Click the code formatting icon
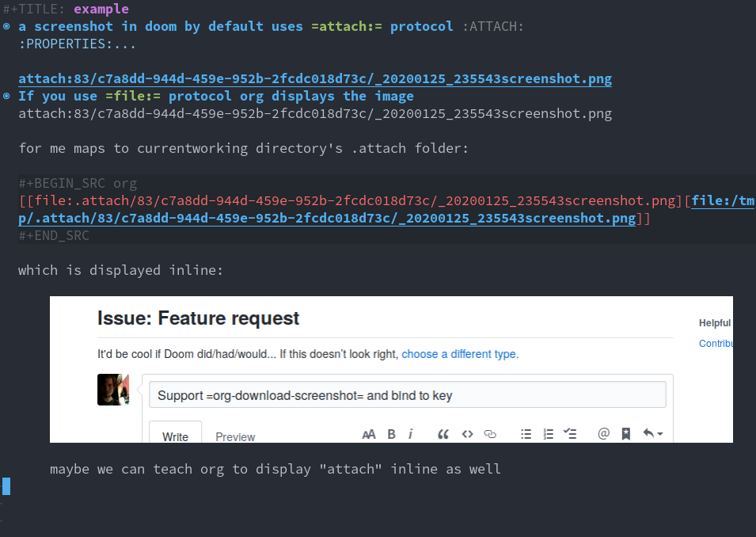The image size is (756, 537). (467, 433)
